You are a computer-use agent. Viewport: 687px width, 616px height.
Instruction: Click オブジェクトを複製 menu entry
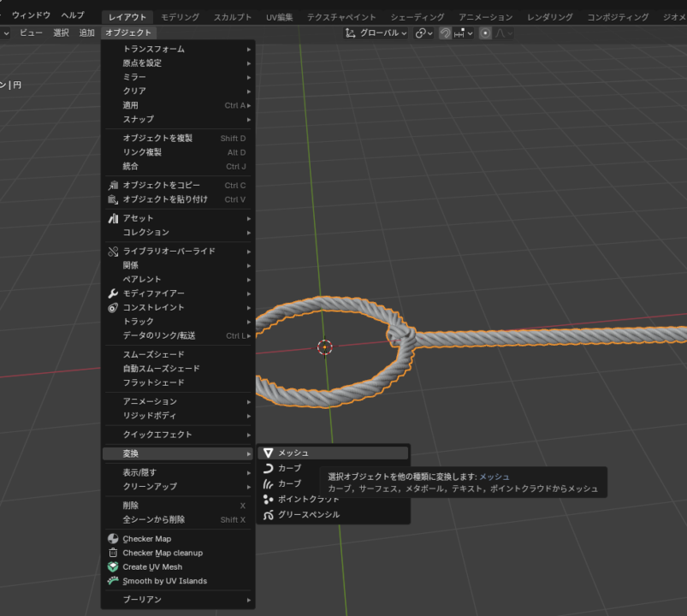(157, 139)
